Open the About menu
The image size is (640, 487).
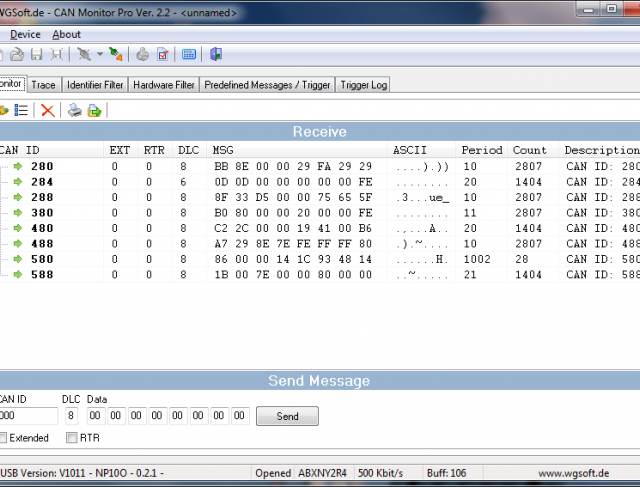[66, 34]
